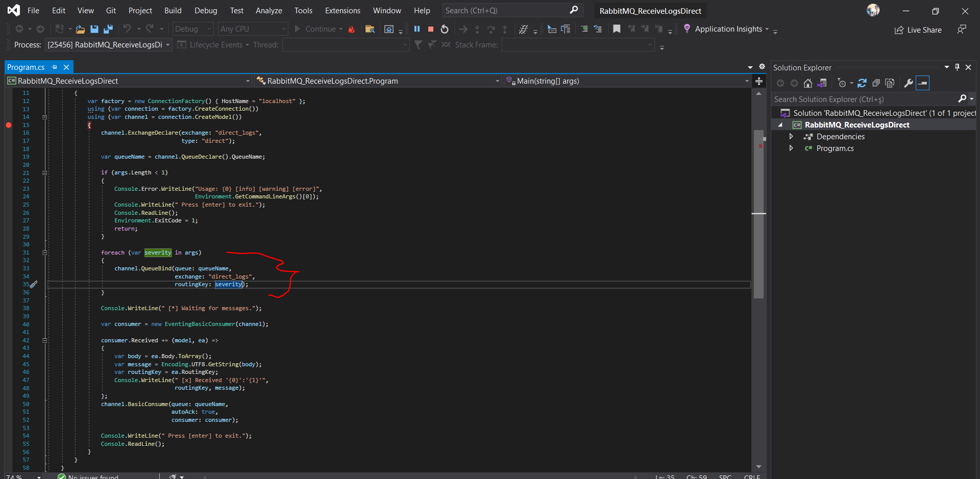Save all files with Save All icon
The width and height of the screenshot is (980, 479).
108,29
